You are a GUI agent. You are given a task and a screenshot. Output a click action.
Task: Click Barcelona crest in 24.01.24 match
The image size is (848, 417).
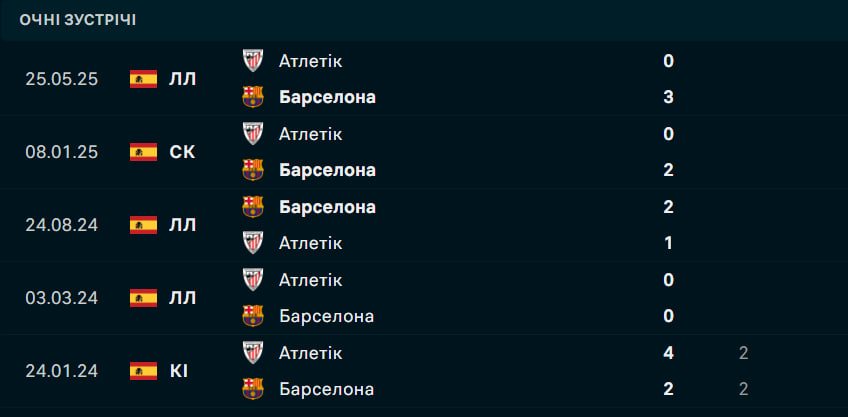(254, 389)
